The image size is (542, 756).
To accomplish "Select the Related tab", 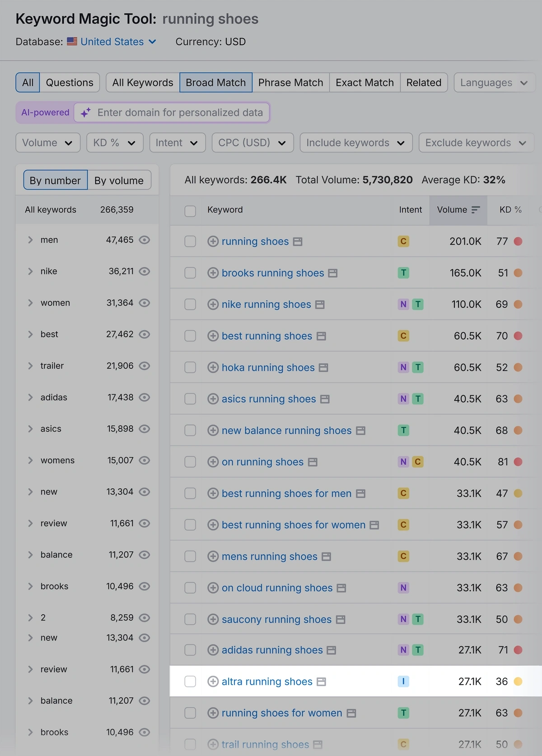I will [424, 83].
